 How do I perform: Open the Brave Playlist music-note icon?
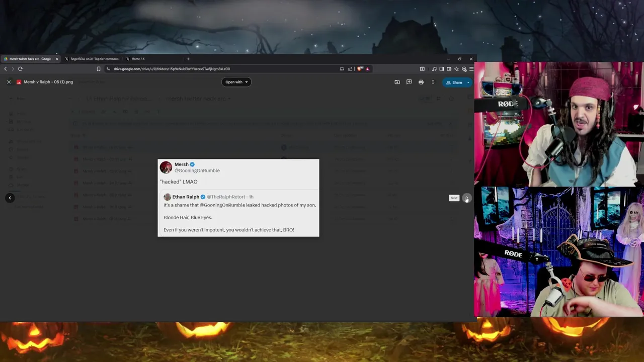[434, 69]
